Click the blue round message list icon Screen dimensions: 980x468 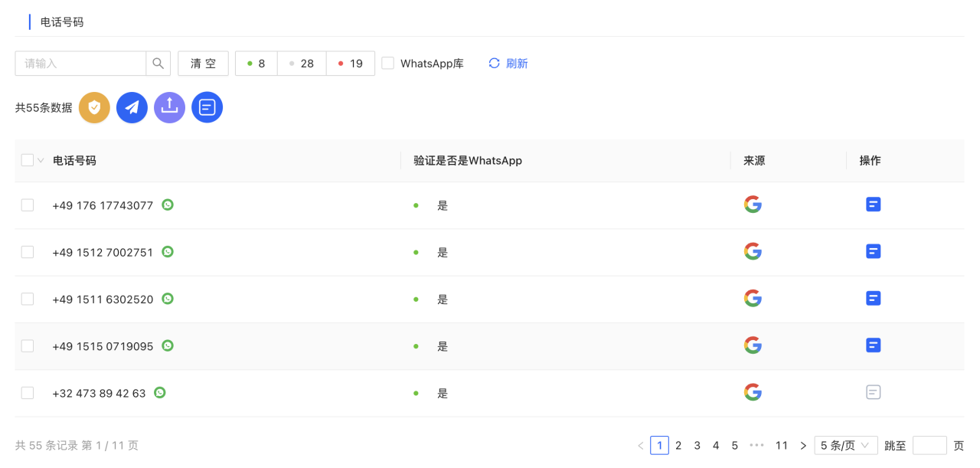click(207, 108)
